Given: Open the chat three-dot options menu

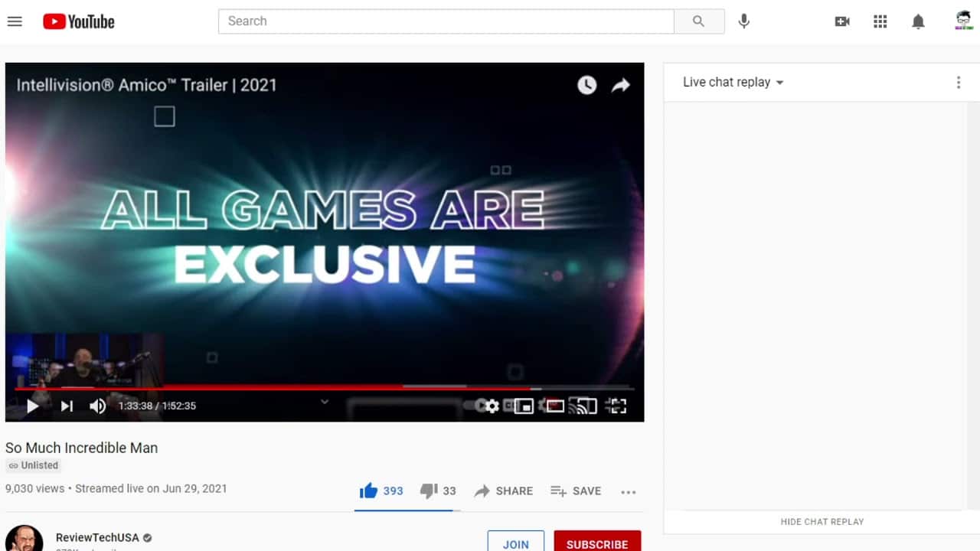Looking at the screenshot, I should coord(958,83).
